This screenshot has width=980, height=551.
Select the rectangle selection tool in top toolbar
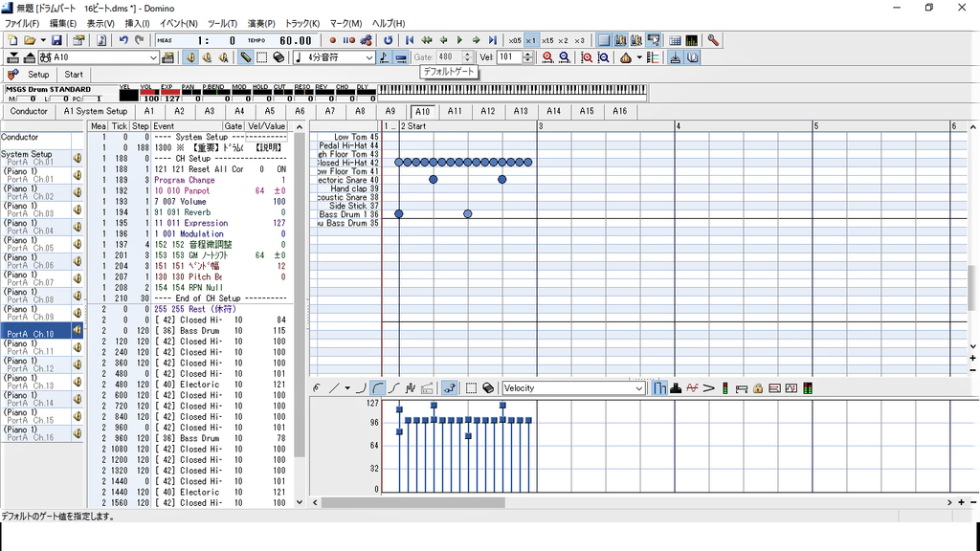pyautogui.click(x=262, y=57)
